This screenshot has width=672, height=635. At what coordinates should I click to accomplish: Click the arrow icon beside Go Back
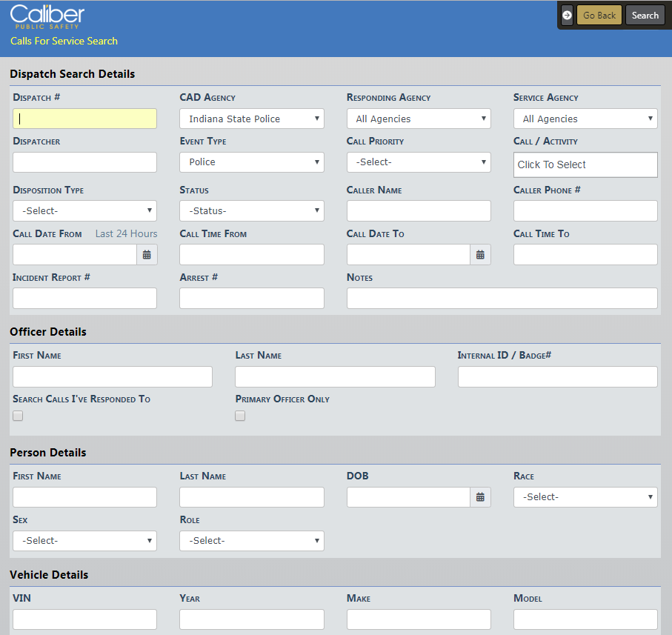pos(567,16)
